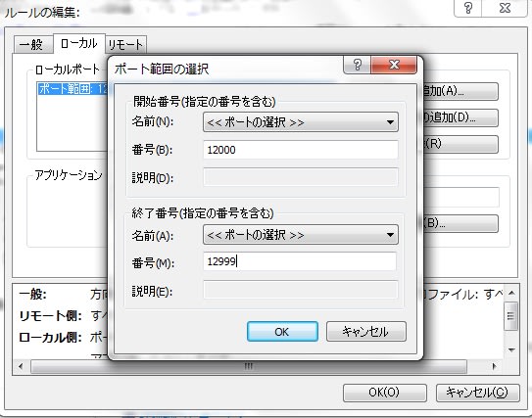The height and width of the screenshot is (418, 532).
Task: Confirm port range with OK button
Action: [282, 332]
